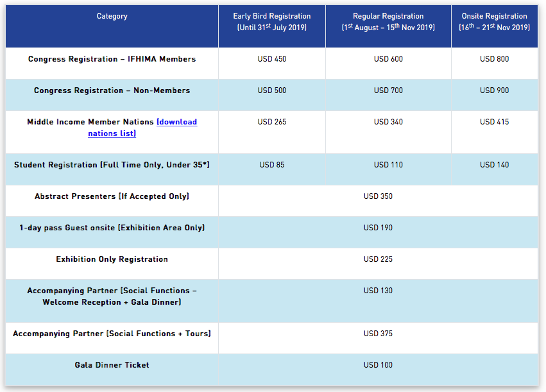Click the USD 100 gala dinner price
Viewport: 546px width, 392px height.
pyautogui.click(x=378, y=365)
